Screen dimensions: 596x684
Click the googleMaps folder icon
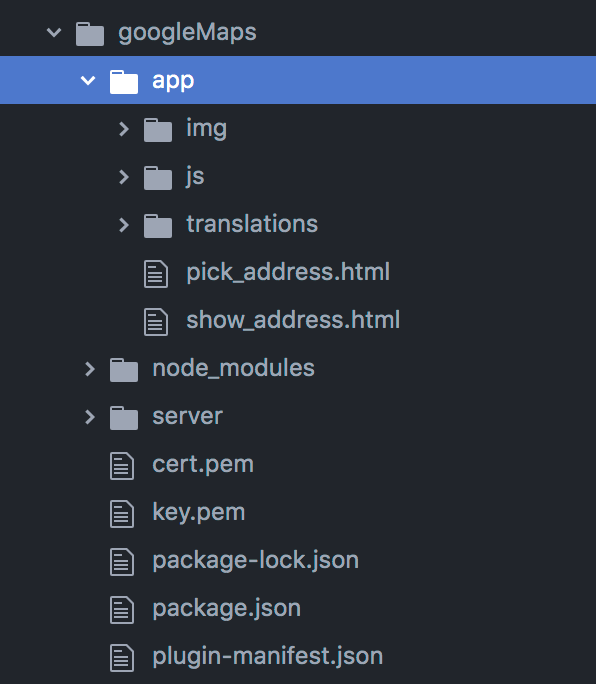point(90,34)
